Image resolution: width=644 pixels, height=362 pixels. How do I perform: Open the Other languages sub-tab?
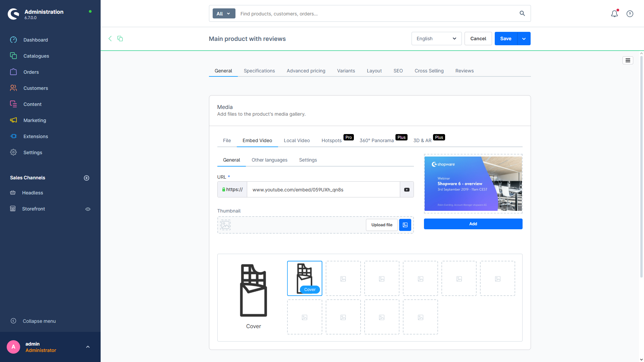(269, 160)
